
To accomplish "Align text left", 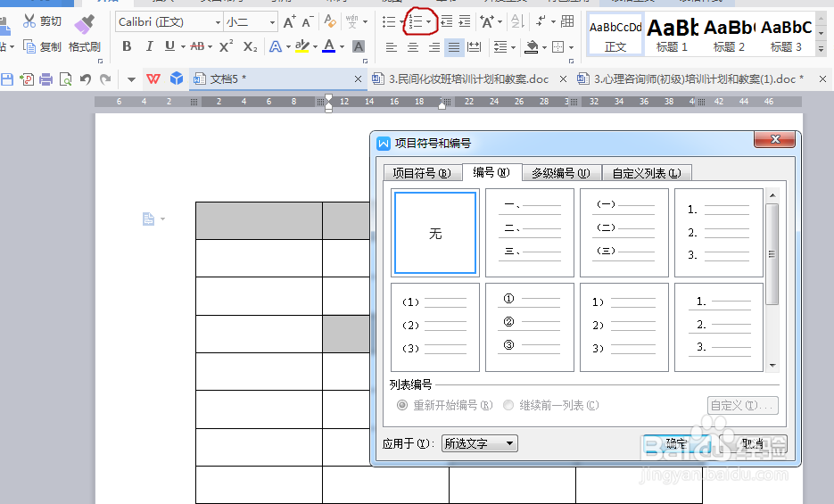I will coord(392,47).
